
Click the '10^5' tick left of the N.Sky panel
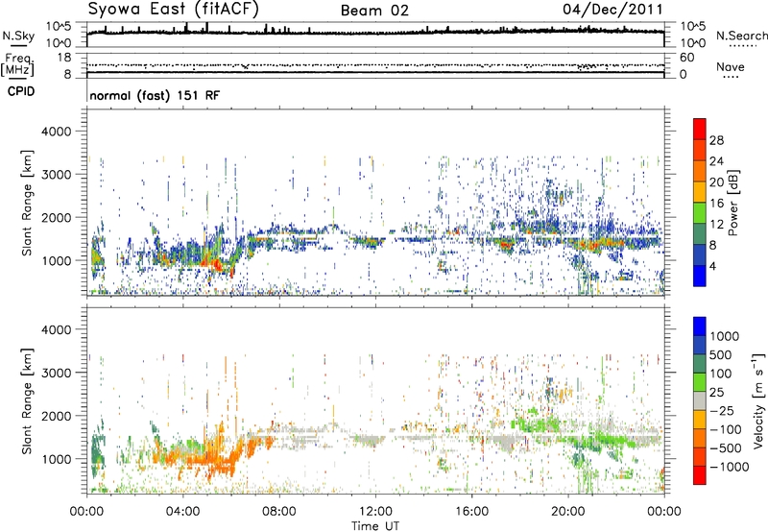pyautogui.click(x=59, y=27)
